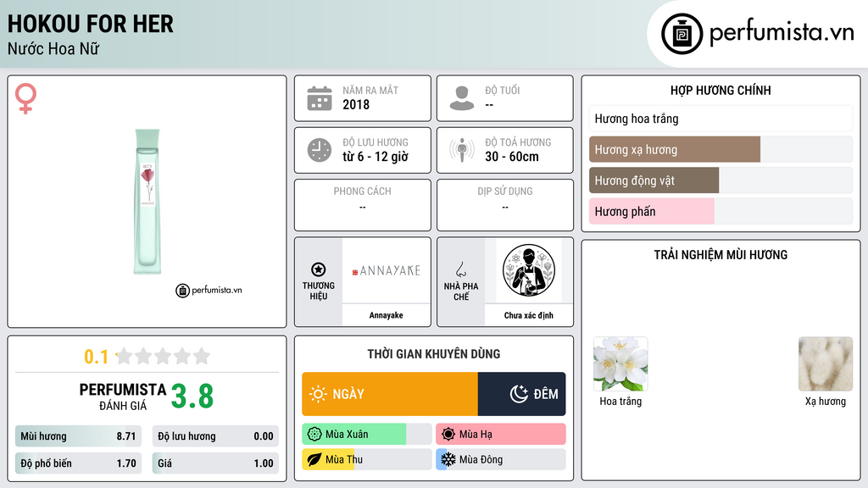Click the sillage icon beside Độ toả hương

tap(462, 150)
